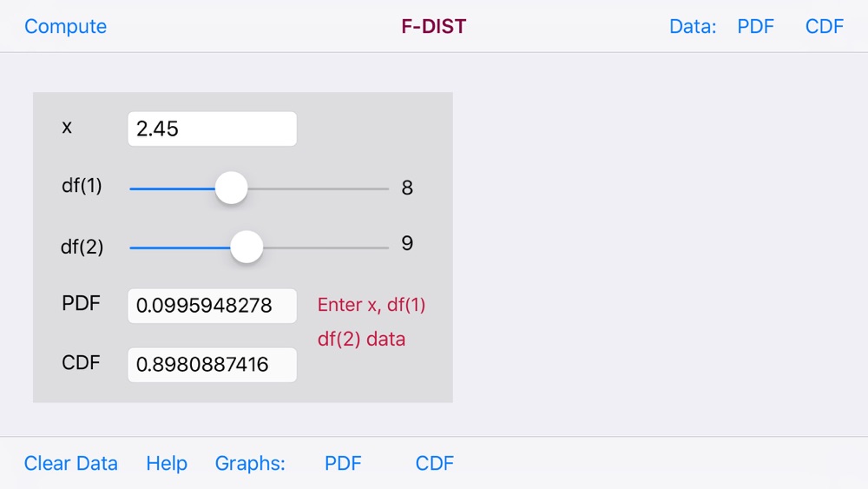Click the Data: label in the top bar

pyautogui.click(x=693, y=27)
